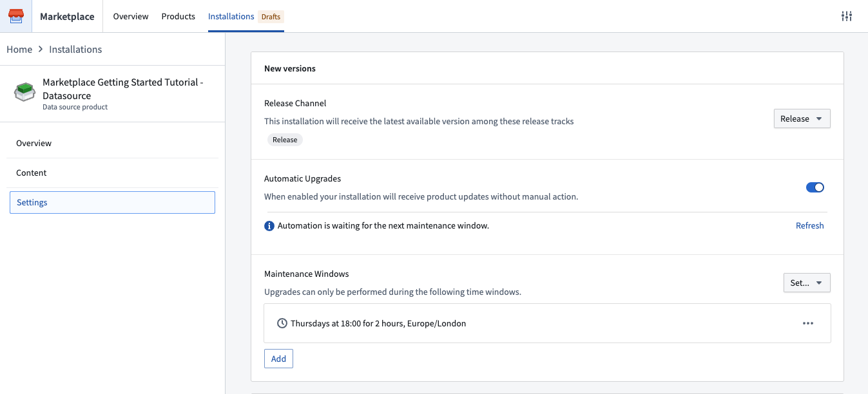
Task: Open the Overview sidebar item
Action: (x=112, y=144)
